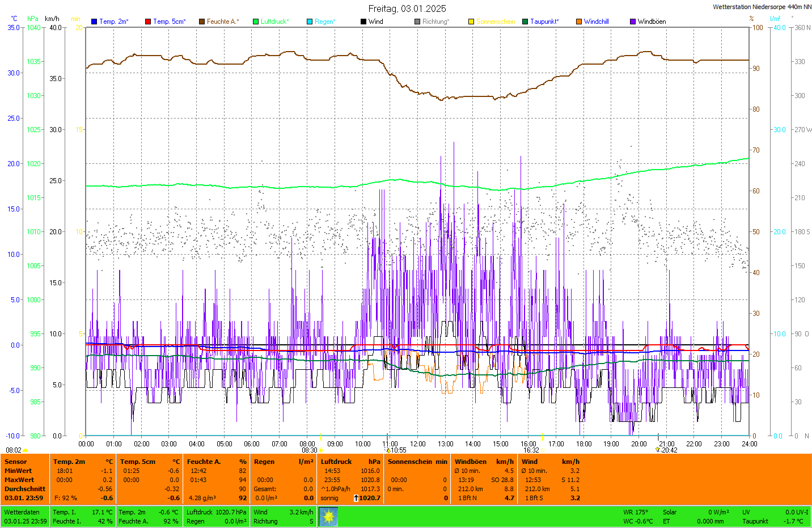Image resolution: width=812 pixels, height=528 pixels.
Task: Click the sunny weather icon
Action: [328, 517]
